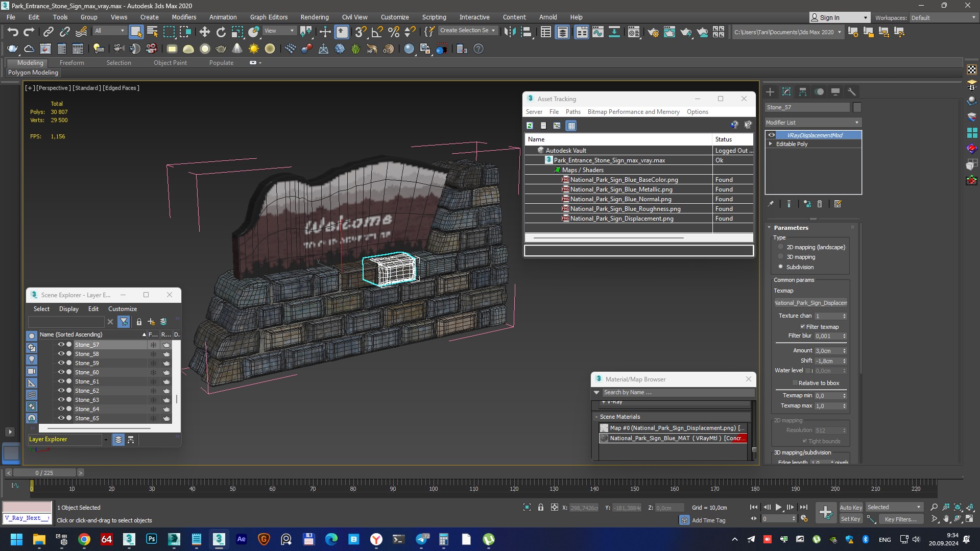The image size is (980, 551).
Task: Toggle the Filter texmap checkbox
Action: [802, 327]
